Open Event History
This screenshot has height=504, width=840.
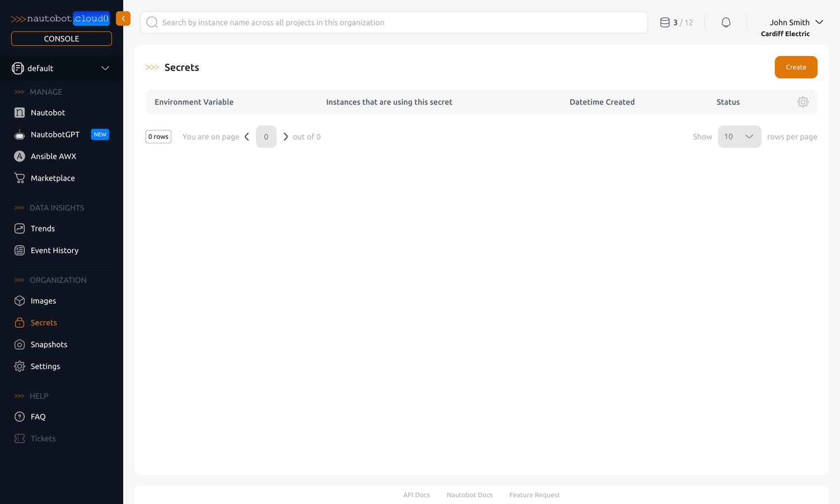(54, 250)
